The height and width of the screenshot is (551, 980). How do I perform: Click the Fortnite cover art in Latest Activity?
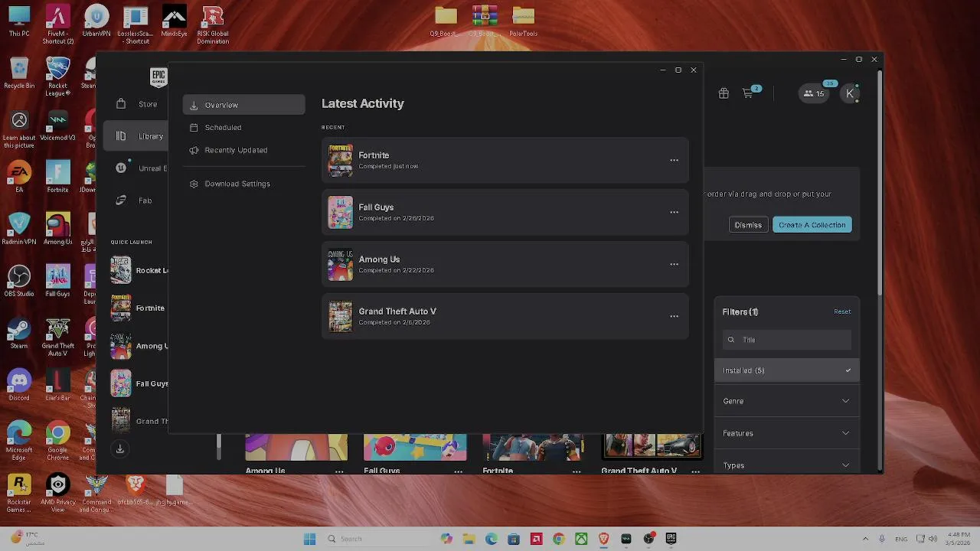[341, 160]
